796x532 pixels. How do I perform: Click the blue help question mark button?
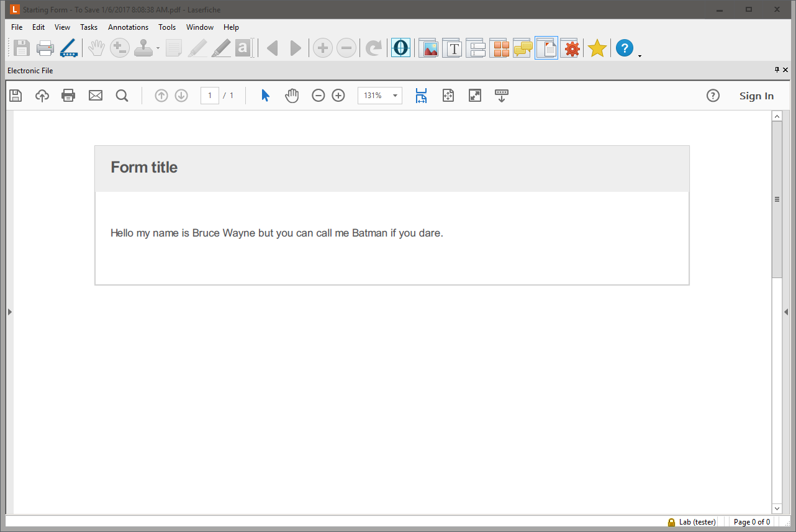pyautogui.click(x=624, y=48)
